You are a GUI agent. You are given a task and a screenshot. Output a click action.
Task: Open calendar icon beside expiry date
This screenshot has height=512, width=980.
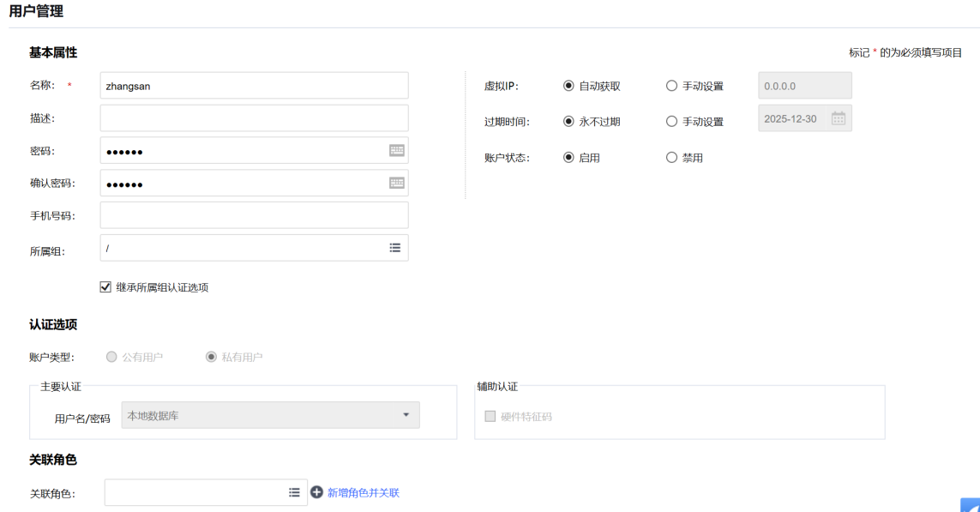838,118
